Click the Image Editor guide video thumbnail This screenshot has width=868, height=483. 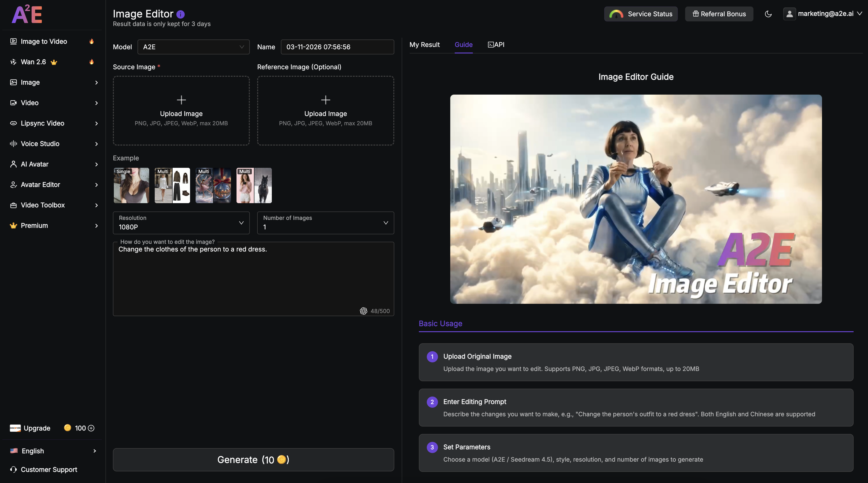point(636,199)
